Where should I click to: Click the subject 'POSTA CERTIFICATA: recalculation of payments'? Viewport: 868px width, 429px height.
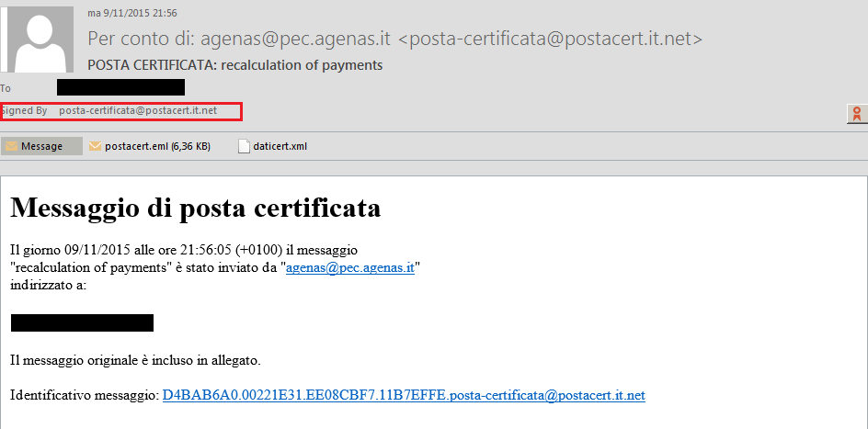point(235,65)
